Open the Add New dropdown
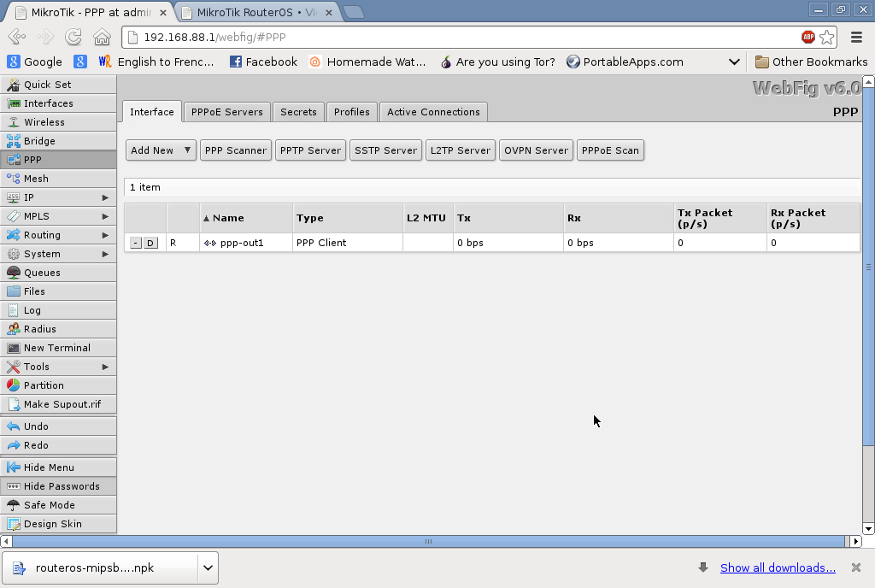This screenshot has height=588, width=875. coord(161,150)
